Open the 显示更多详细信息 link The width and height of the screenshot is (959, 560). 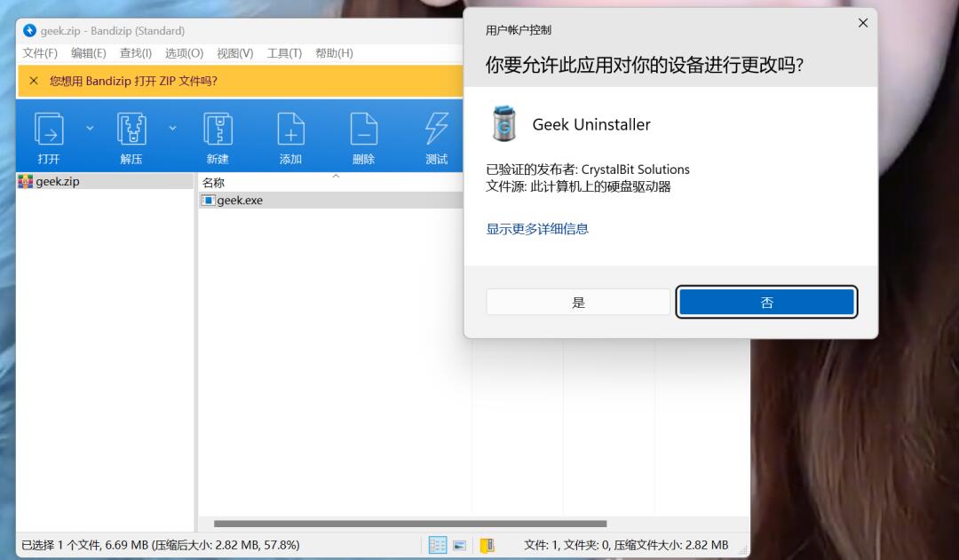(537, 229)
